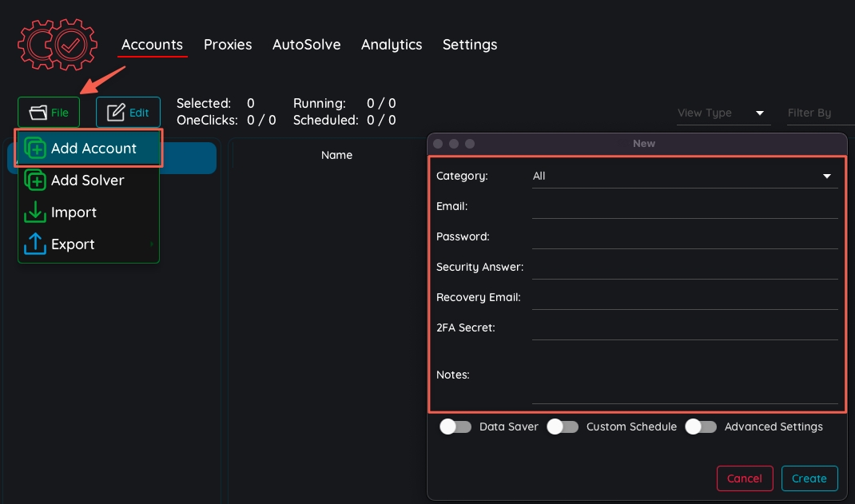This screenshot has height=504, width=855.
Task: Toggle Advanced Settings on
Action: tap(701, 427)
